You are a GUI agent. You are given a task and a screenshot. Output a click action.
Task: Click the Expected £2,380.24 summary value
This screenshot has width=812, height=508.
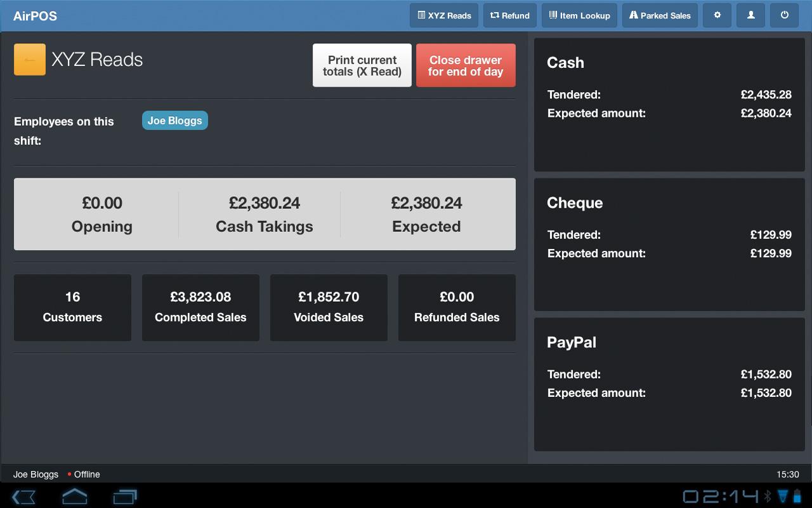click(426, 203)
